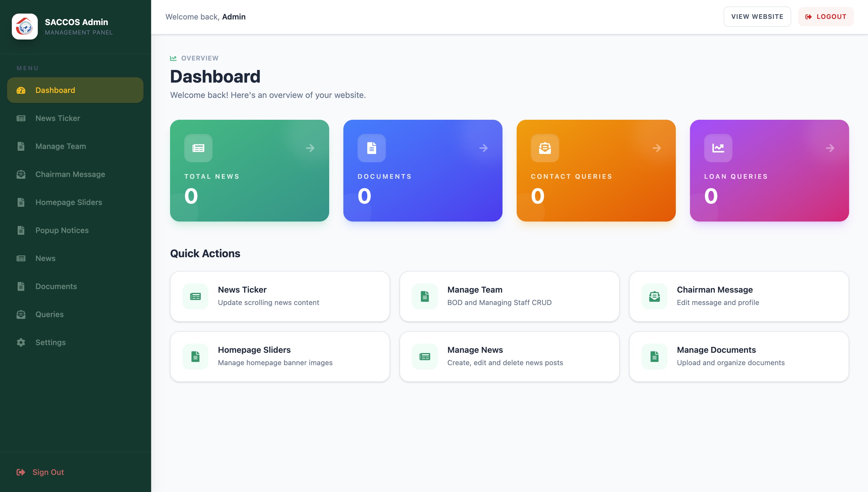Open the News sidebar menu item
868x492 pixels.
point(75,258)
